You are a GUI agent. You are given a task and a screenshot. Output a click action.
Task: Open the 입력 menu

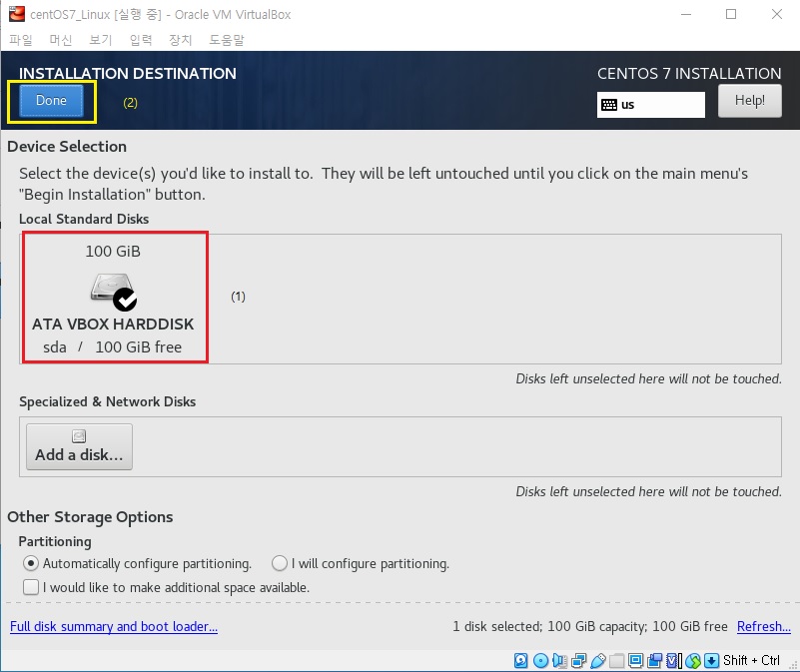point(141,40)
